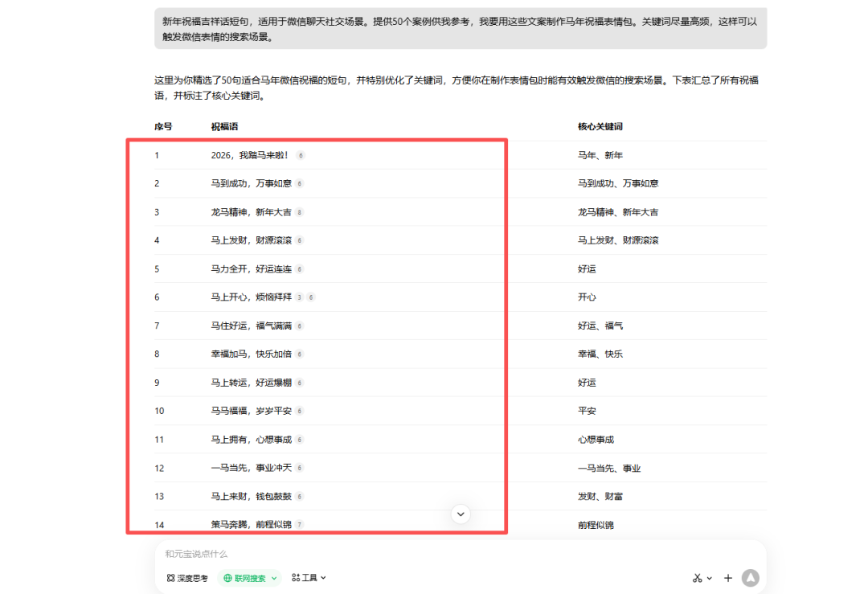Click the plus icon to add attachment
This screenshot has height=594, width=868.
point(728,578)
